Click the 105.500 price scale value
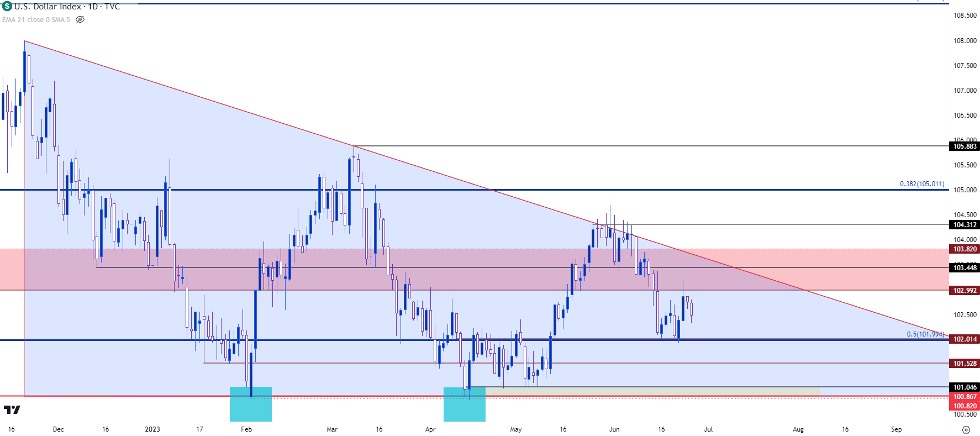The image size is (980, 436). (x=965, y=165)
